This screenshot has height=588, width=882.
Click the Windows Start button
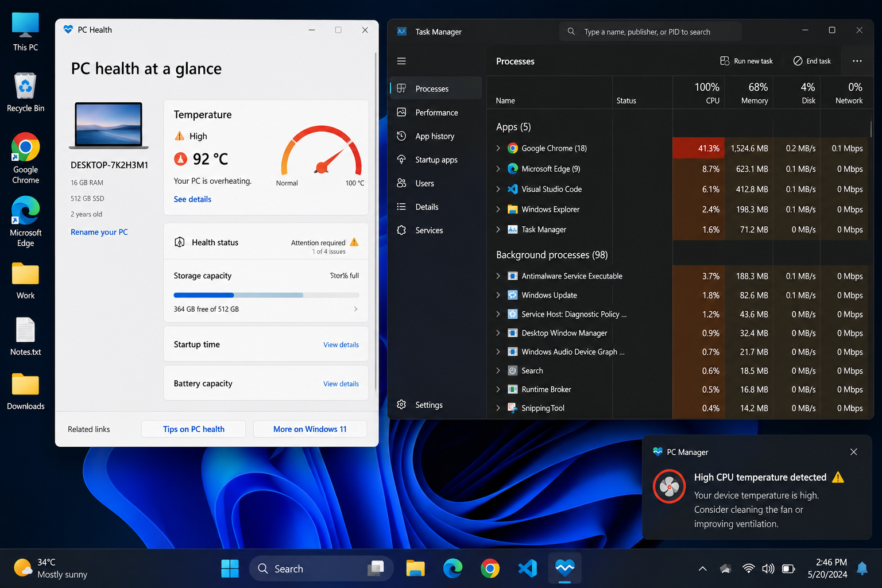click(x=230, y=568)
